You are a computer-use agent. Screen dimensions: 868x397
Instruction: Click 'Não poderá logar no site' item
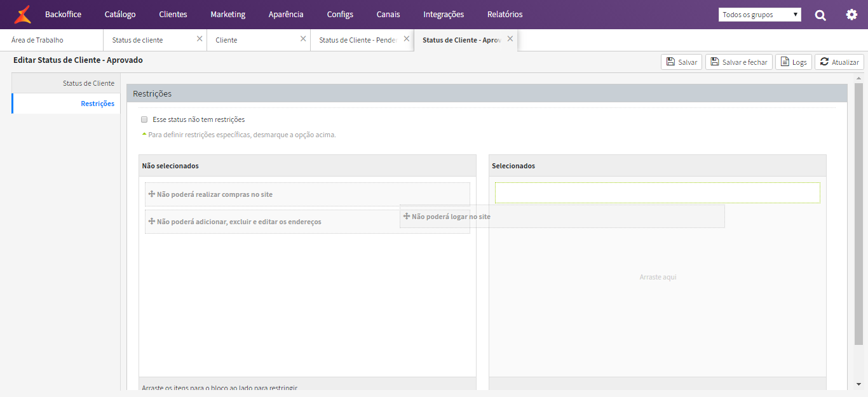point(562,217)
